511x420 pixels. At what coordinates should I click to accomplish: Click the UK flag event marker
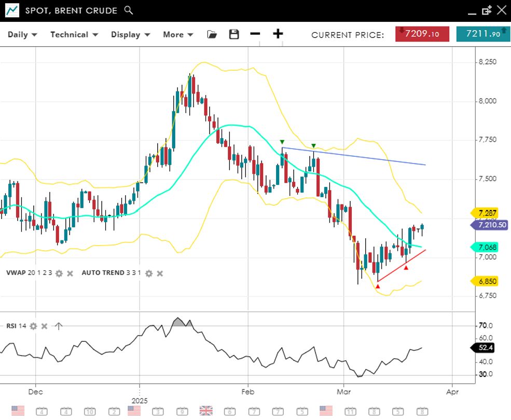206,411
